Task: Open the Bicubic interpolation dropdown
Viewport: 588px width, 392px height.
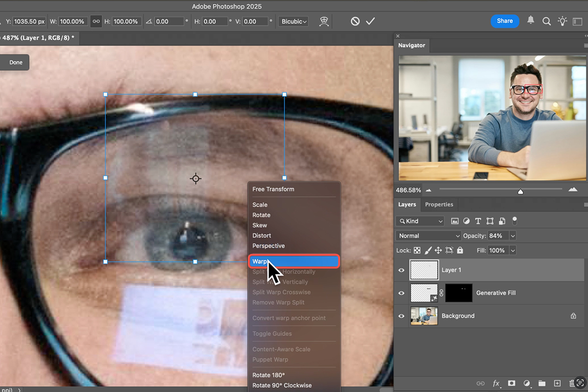Action: [293, 22]
